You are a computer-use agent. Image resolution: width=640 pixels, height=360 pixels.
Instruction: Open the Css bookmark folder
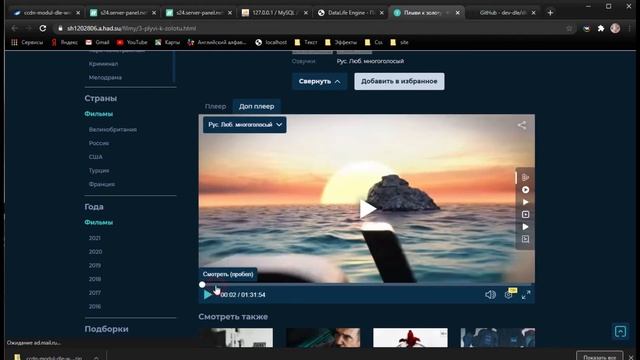tap(373, 42)
